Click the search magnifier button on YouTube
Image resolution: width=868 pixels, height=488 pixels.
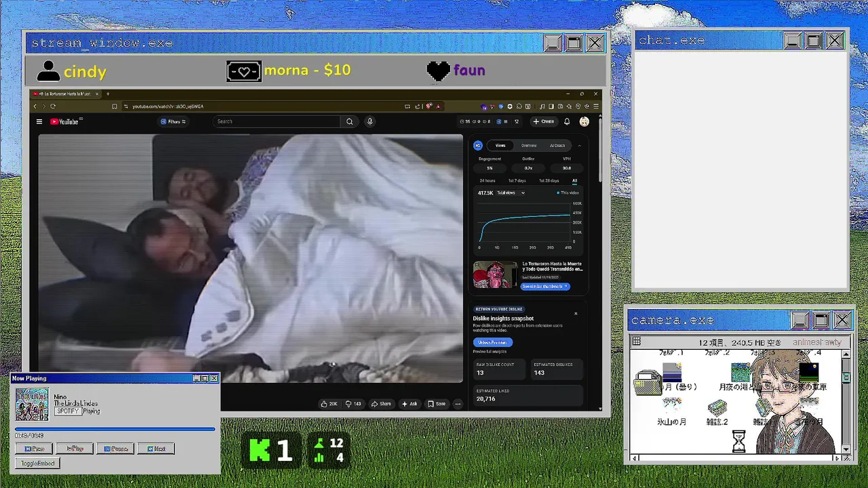coord(349,122)
